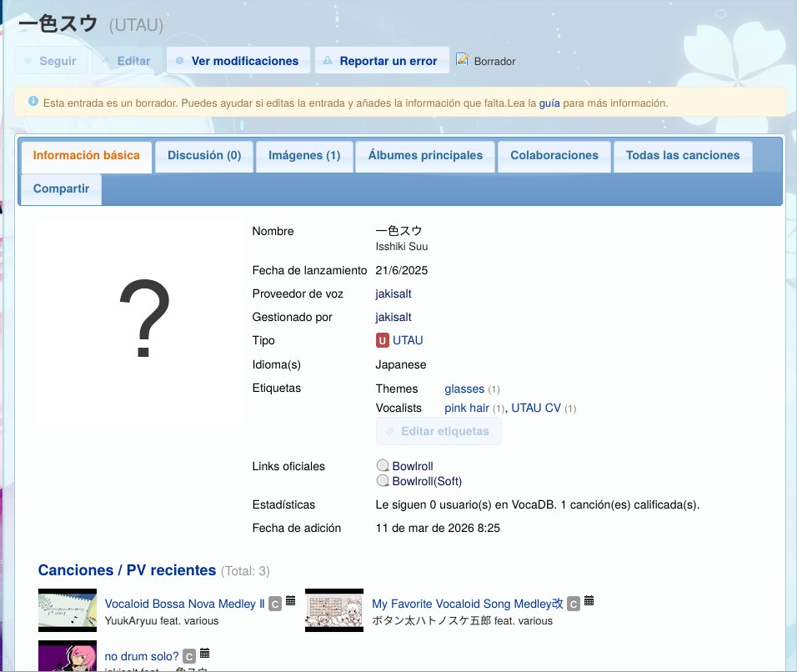Click Editar etiquetas button
797x672 pixels.
pos(439,431)
